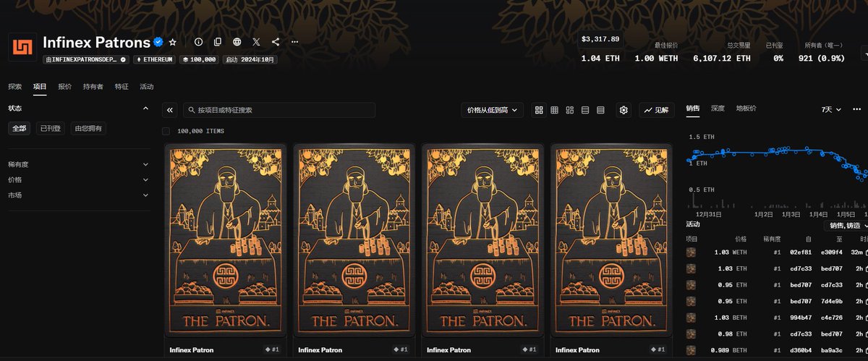Click item thumbnail in the 0.989 BETH row

pos(691,352)
